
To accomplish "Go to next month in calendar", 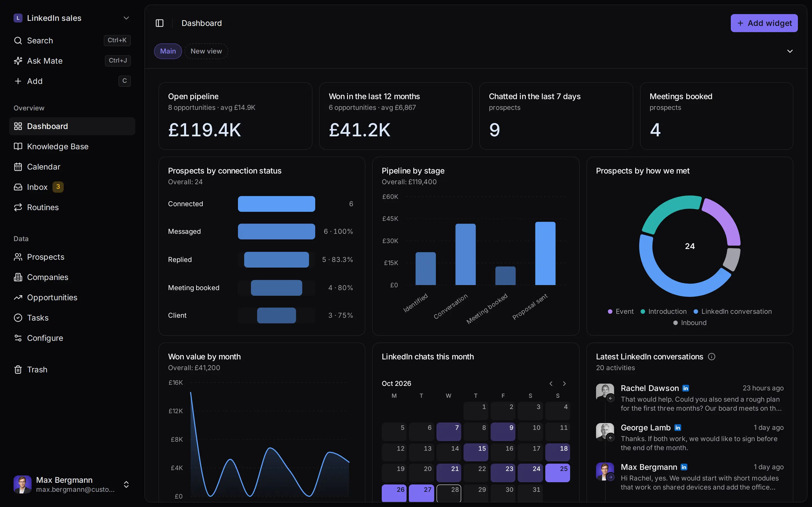I will coord(564,384).
